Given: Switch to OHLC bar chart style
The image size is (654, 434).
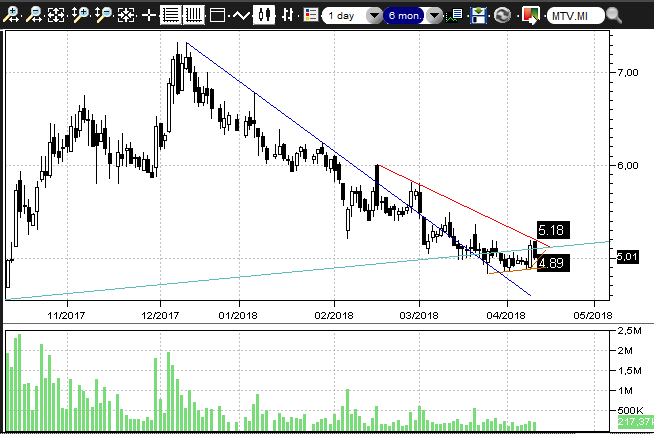Looking at the screenshot, I should 288,16.
